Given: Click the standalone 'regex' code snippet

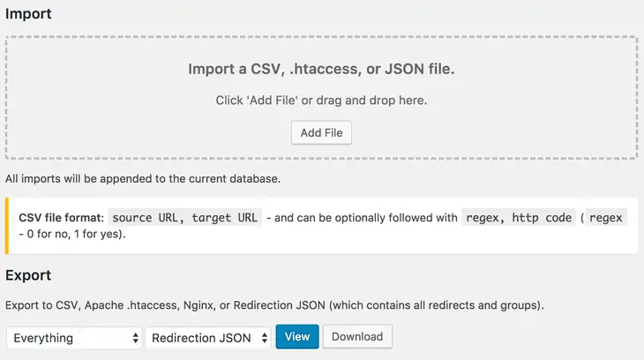Looking at the screenshot, I should pos(605,217).
